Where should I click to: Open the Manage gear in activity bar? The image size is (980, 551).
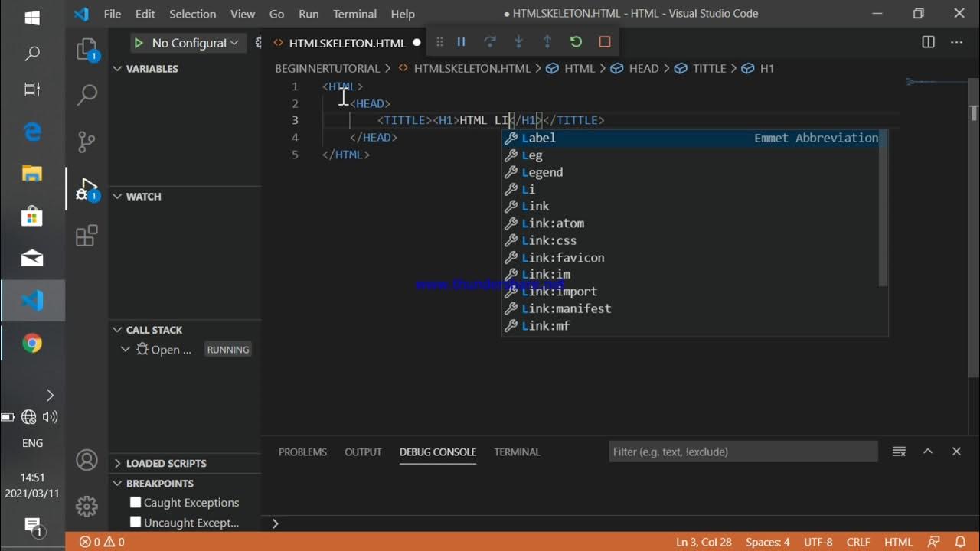(x=87, y=506)
